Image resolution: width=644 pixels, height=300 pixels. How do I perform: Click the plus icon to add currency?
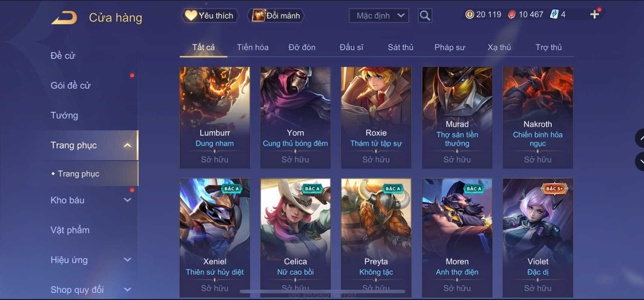[594, 14]
